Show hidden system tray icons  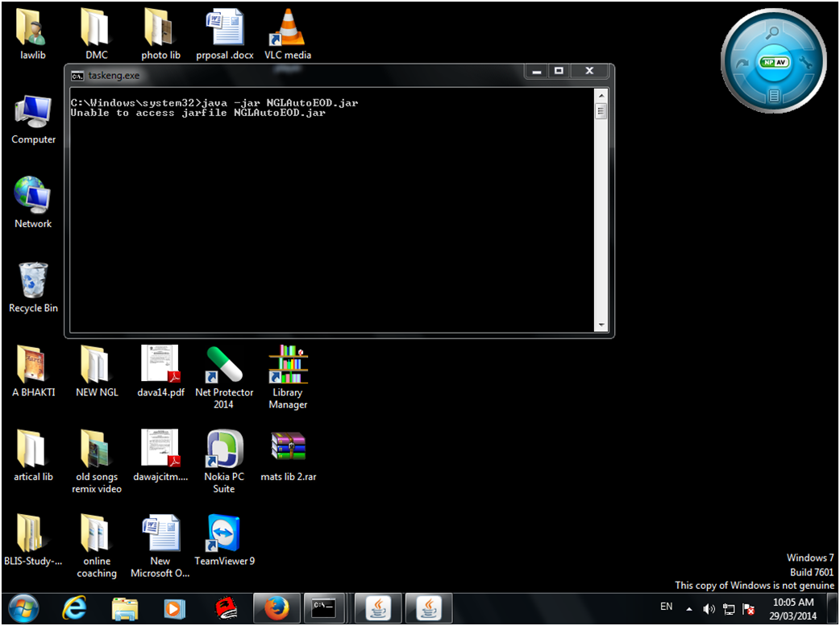click(688, 609)
